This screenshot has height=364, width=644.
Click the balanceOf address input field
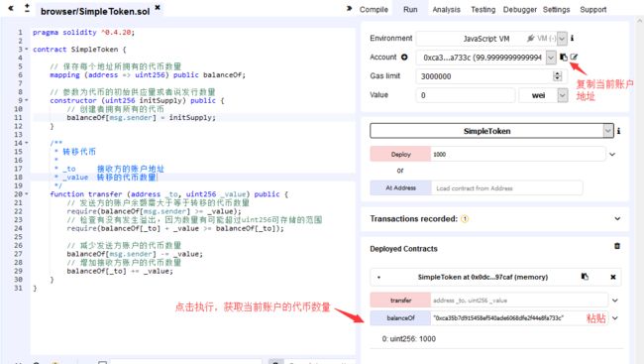[x=519, y=318]
